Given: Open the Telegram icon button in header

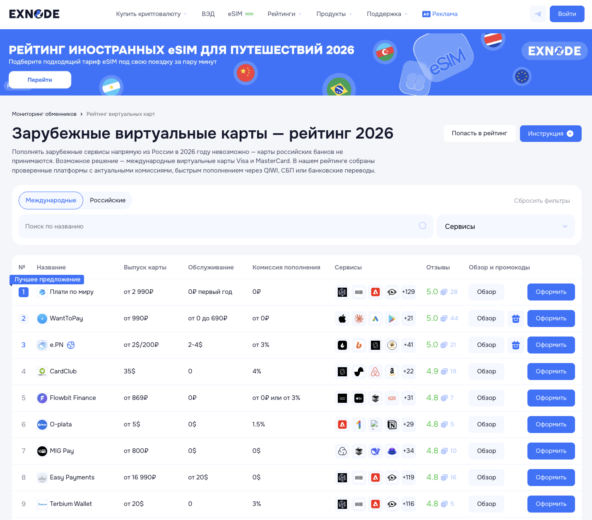Looking at the screenshot, I should (538, 14).
